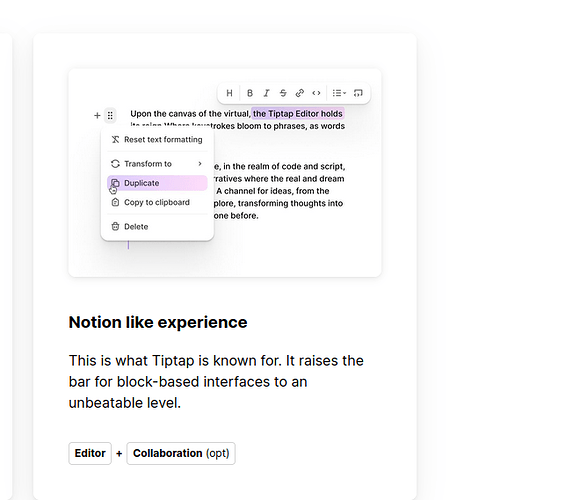Expand the Transform to submenu
Viewport: 586px width, 500px height.
tap(157, 164)
